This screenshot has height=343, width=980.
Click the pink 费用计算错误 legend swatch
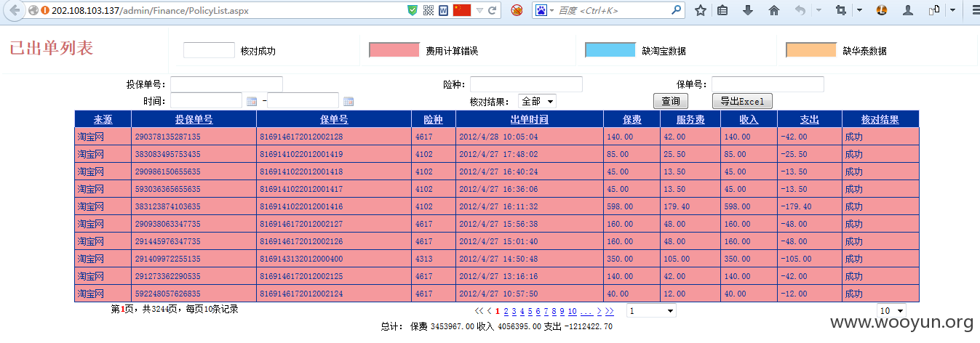click(394, 50)
